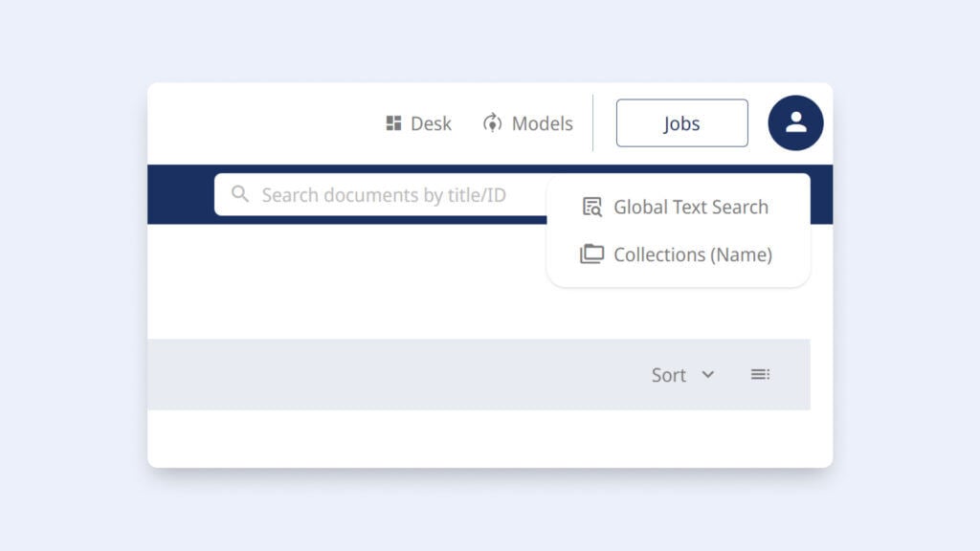Click the Global Text Search icon

tap(592, 207)
